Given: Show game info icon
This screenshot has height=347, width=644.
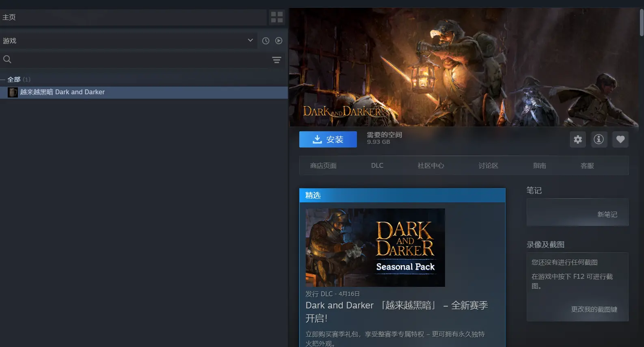Looking at the screenshot, I should [x=599, y=139].
